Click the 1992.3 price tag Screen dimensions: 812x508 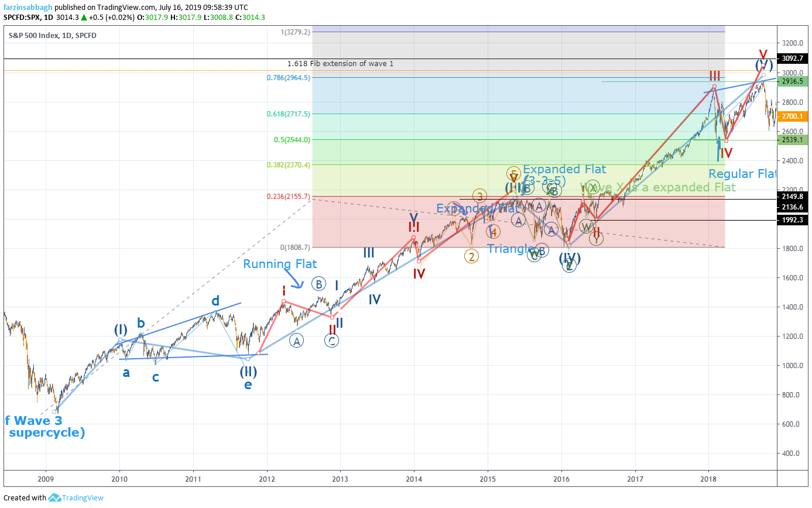click(x=794, y=220)
